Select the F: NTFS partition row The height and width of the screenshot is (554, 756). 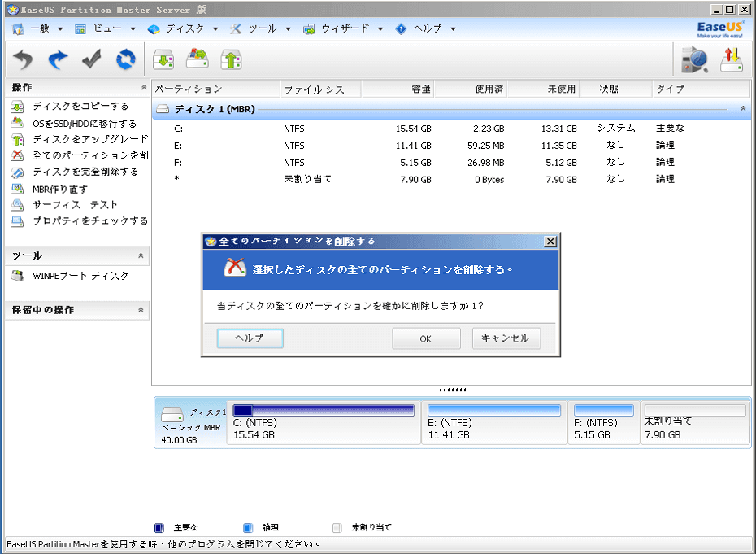451,163
